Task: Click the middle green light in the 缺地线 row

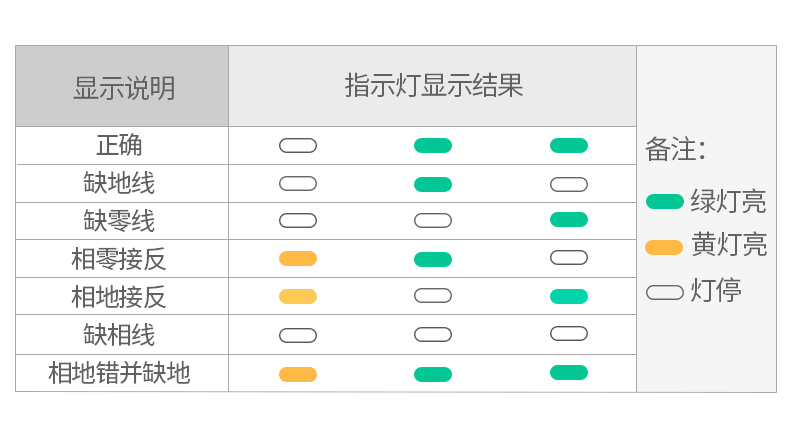Action: pyautogui.click(x=433, y=184)
